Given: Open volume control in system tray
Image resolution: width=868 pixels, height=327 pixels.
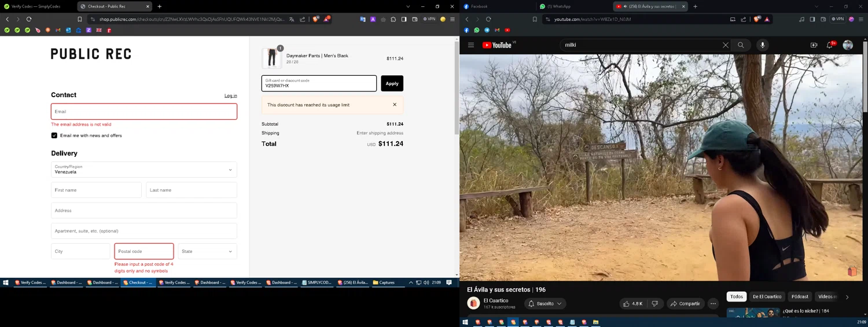Looking at the screenshot, I should 426,282.
